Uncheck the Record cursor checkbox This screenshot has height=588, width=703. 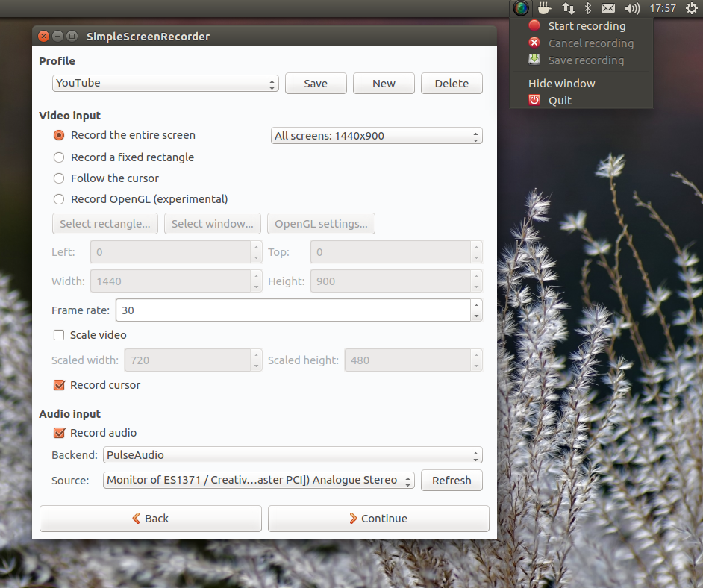click(59, 385)
